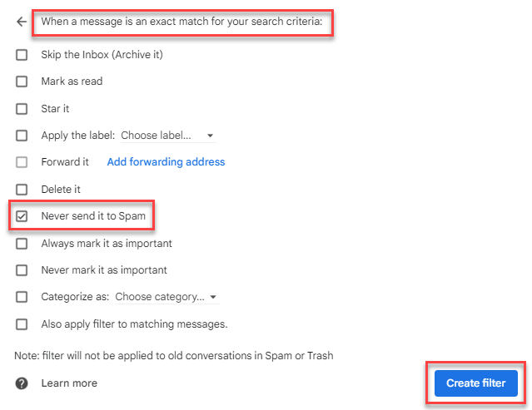This screenshot has height=410, width=532.
Task: Enable Also apply filter to matching messages
Action: click(x=22, y=324)
